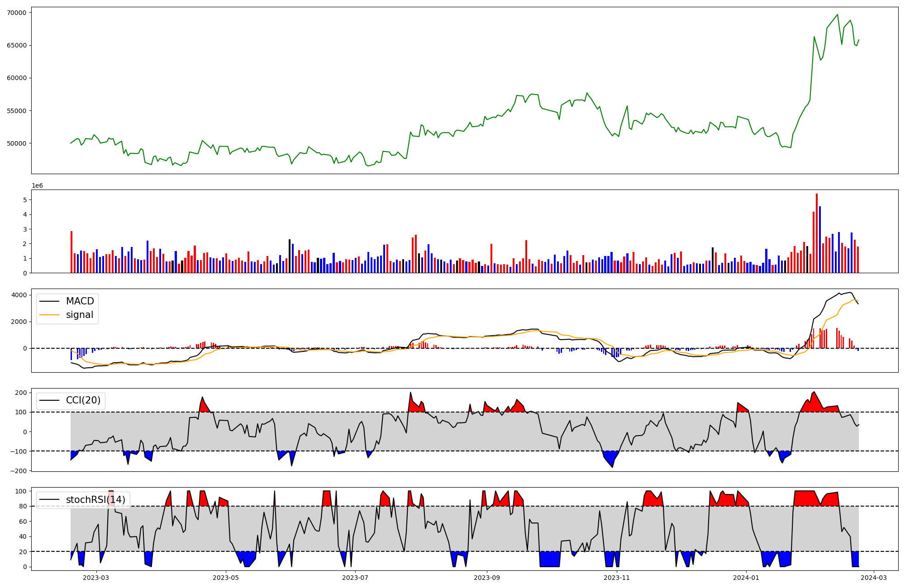Click the 2023-07 date axis label

pyautogui.click(x=355, y=578)
